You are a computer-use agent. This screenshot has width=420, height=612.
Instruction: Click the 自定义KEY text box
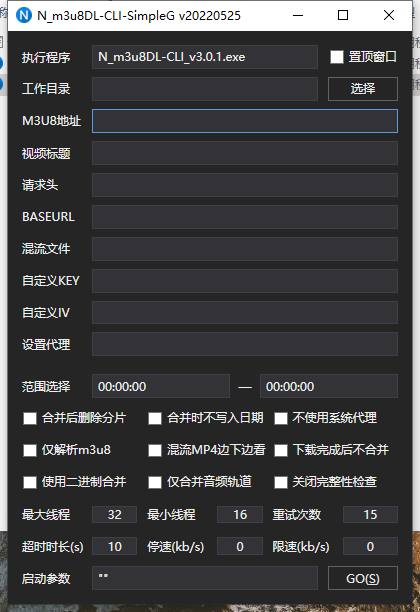245,281
